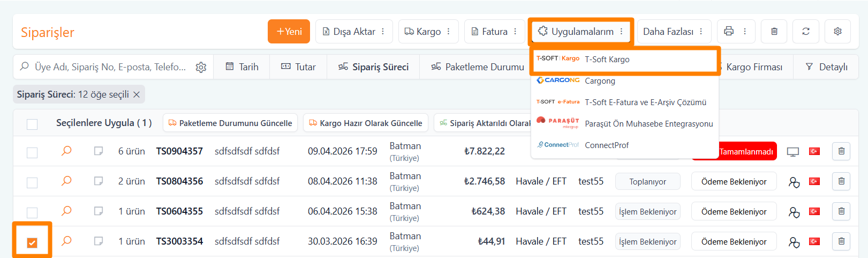Check the box for order TS0904357

click(x=32, y=152)
